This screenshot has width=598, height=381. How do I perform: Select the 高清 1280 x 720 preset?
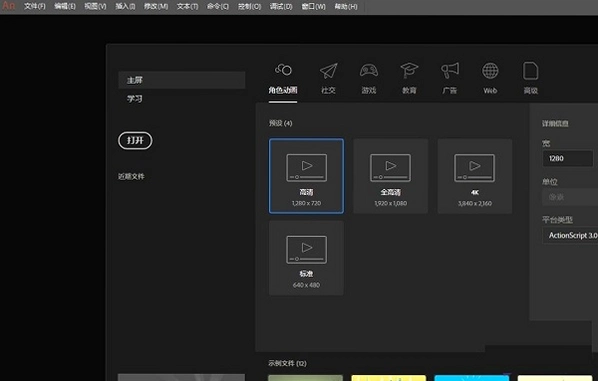[306, 176]
